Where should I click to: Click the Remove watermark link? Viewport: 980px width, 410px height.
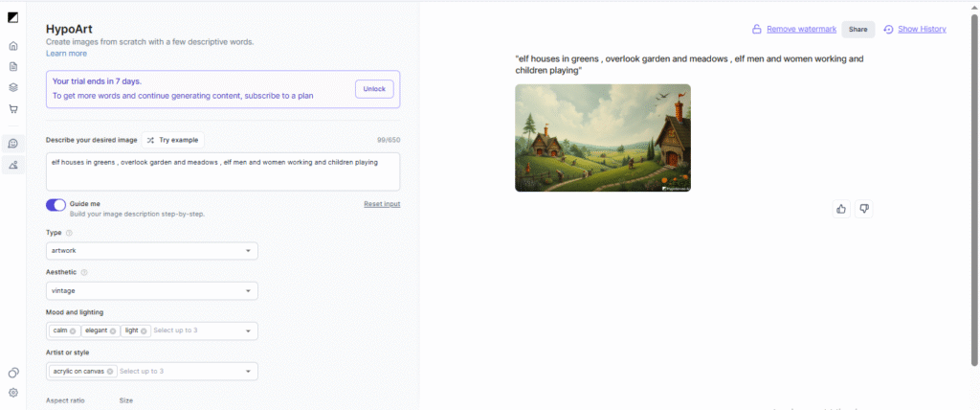click(793, 30)
